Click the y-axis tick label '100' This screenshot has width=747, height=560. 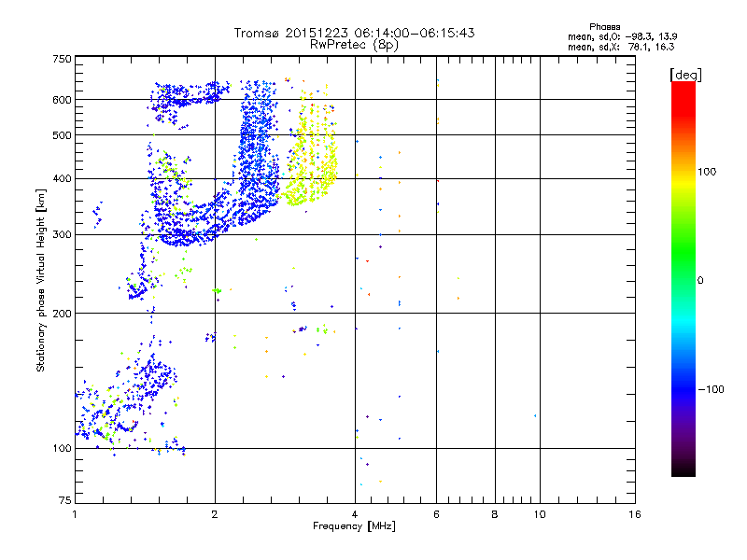[62, 448]
